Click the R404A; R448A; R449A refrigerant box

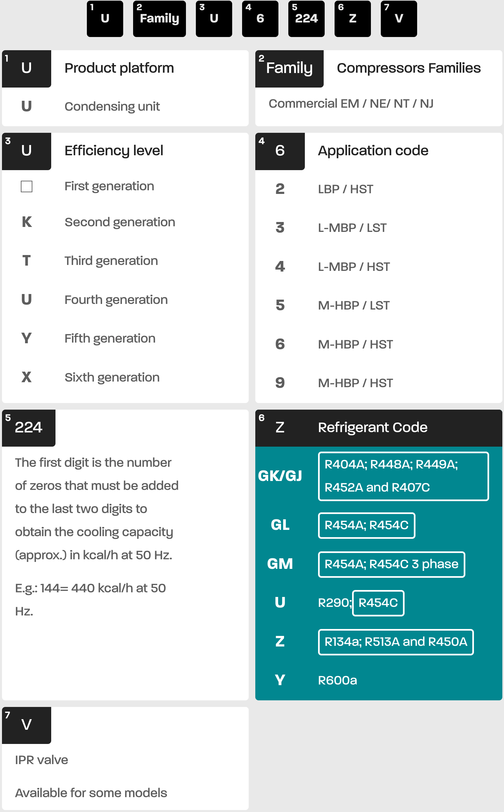(x=403, y=476)
